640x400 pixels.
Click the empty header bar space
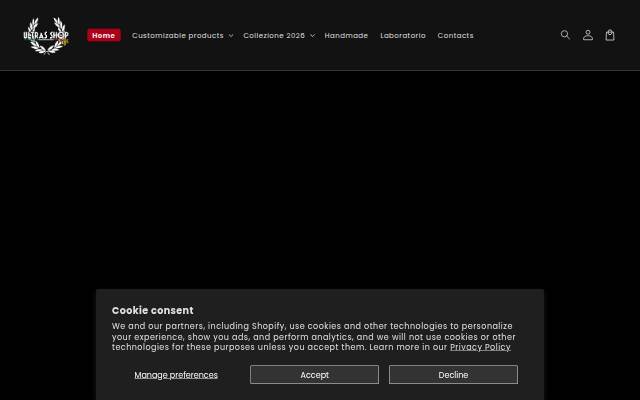pos(516,36)
